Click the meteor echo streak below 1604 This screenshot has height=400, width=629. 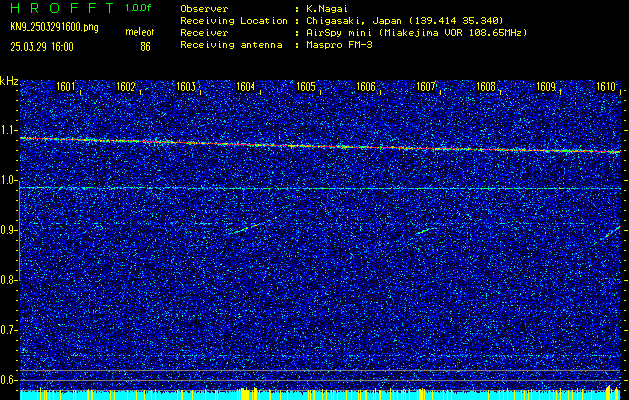click(245, 229)
